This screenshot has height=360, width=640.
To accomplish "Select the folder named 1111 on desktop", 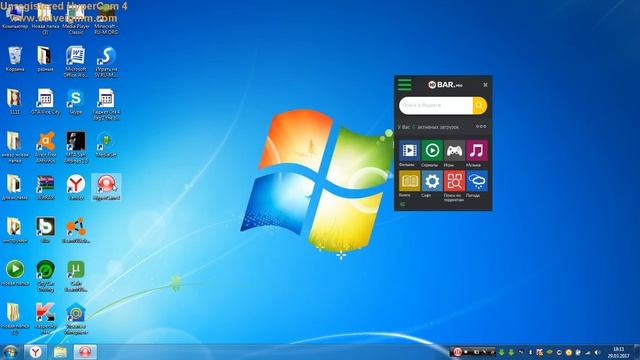I will click(15, 102).
